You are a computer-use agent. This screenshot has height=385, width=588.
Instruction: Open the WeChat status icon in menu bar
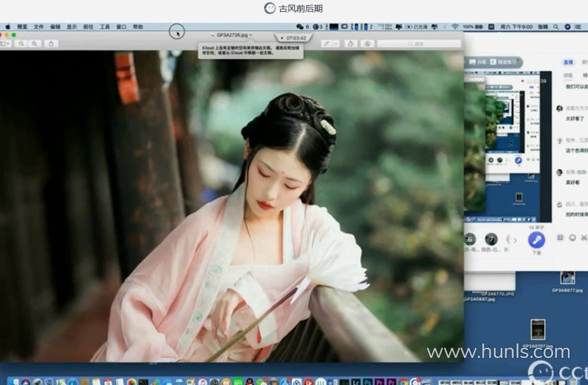tap(300, 26)
